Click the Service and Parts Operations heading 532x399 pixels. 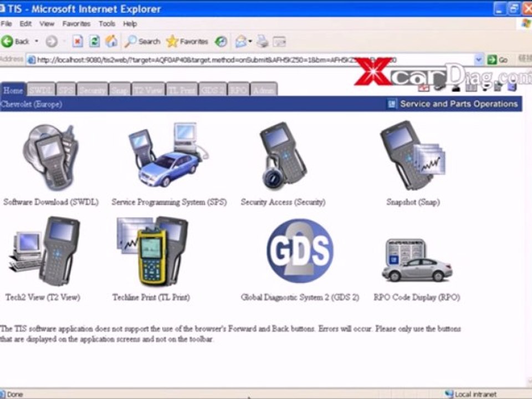click(x=459, y=104)
